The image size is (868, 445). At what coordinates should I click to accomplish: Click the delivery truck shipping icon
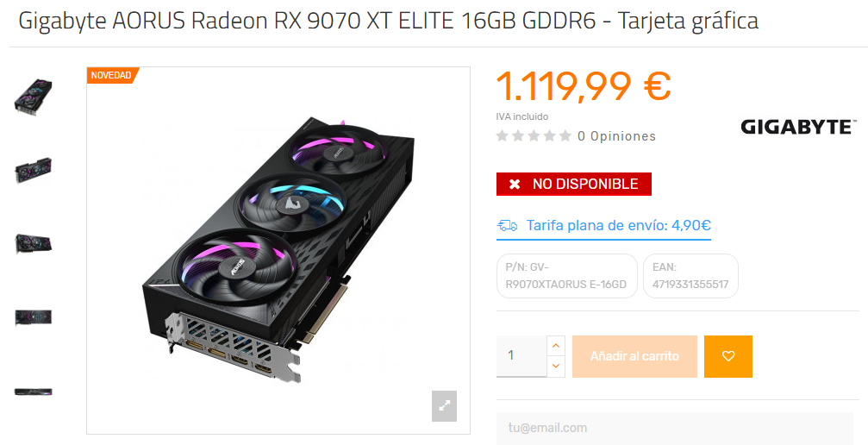[x=507, y=226]
